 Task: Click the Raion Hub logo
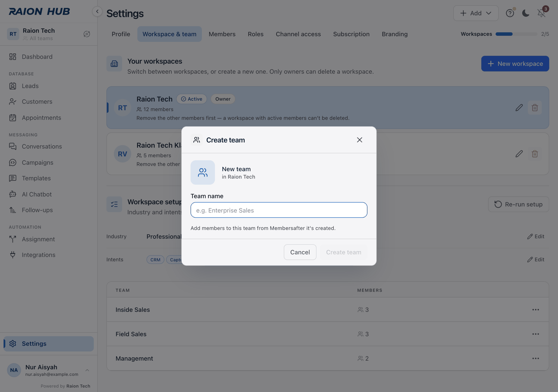coord(39,11)
